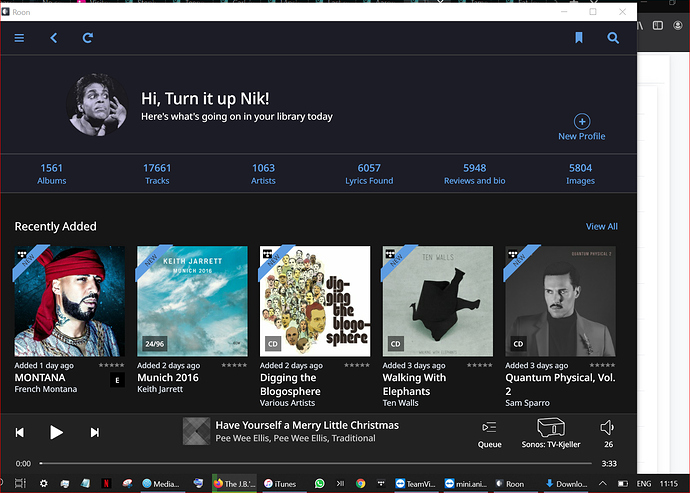690x493 pixels.
Task: Click the New Profile plus icon
Action: point(582,121)
